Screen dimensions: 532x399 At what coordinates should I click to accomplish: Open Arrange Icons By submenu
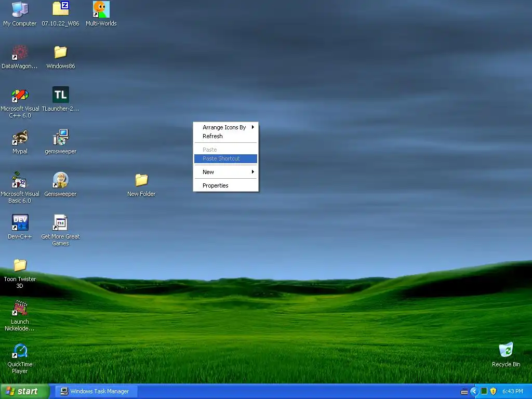click(x=225, y=127)
